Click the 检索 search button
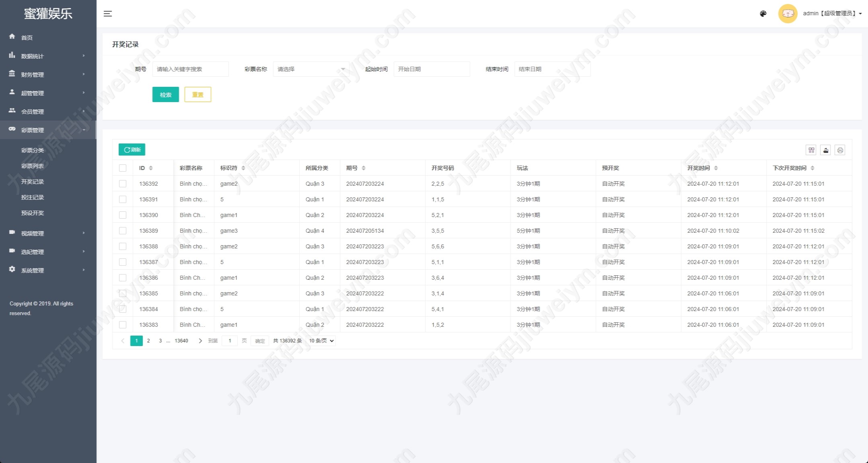The width and height of the screenshot is (868, 463). click(x=165, y=94)
